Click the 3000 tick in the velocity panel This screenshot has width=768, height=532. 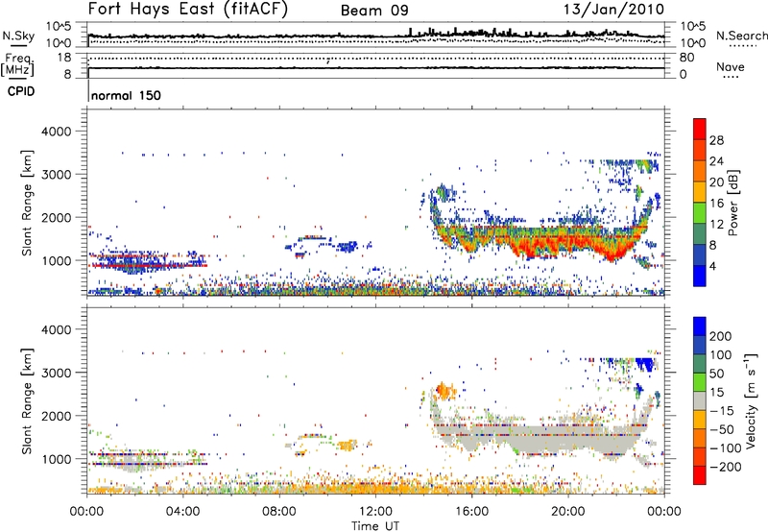click(x=57, y=373)
